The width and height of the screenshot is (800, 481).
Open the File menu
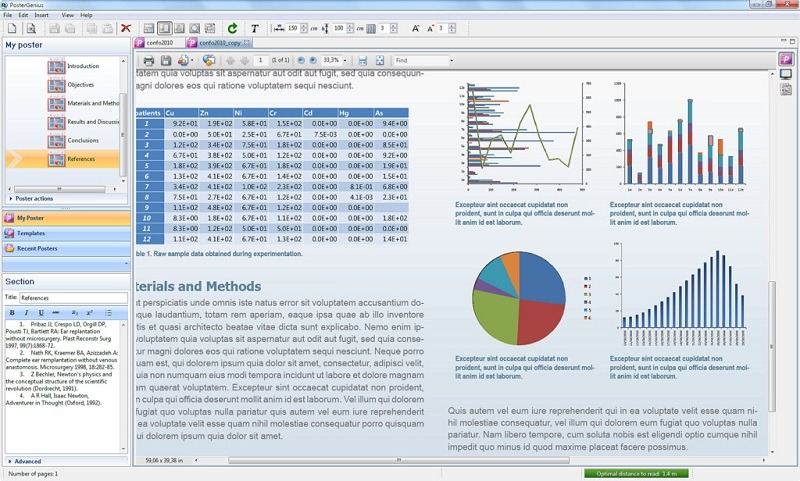pos(8,15)
